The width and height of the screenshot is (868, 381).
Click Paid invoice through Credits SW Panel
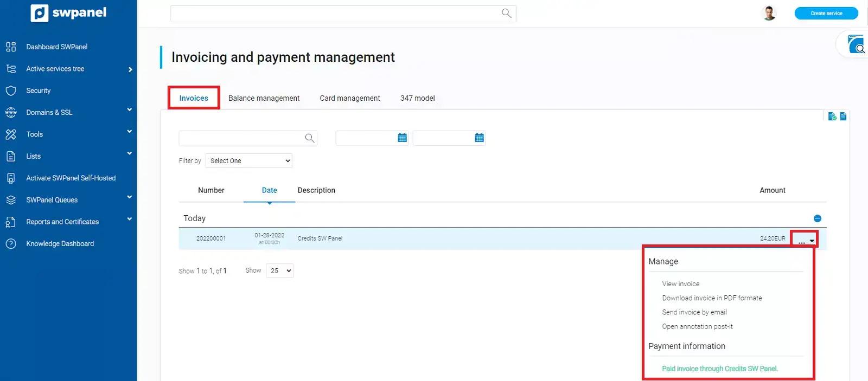pos(720,369)
